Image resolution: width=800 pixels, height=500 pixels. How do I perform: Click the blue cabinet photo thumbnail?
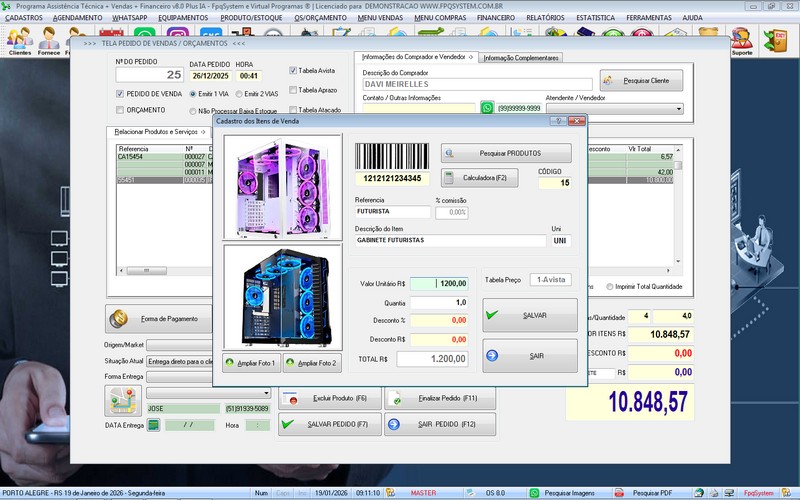coord(283,297)
